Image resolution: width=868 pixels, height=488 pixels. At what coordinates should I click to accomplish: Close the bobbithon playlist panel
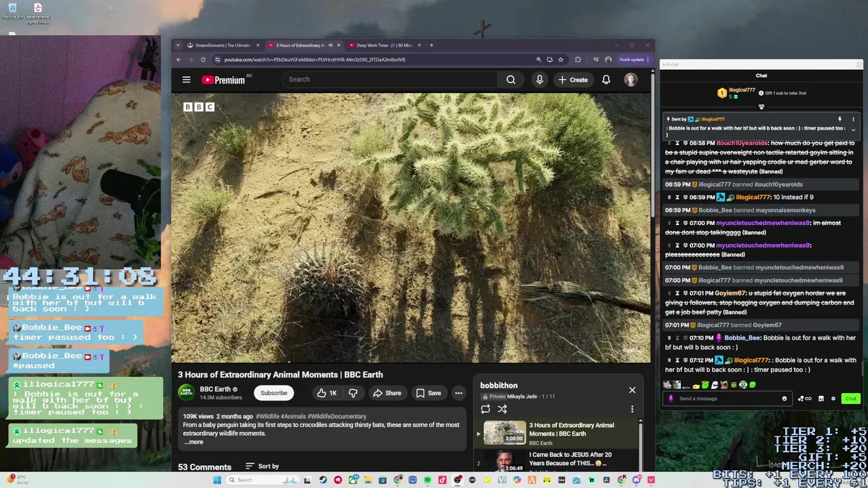[632, 390]
